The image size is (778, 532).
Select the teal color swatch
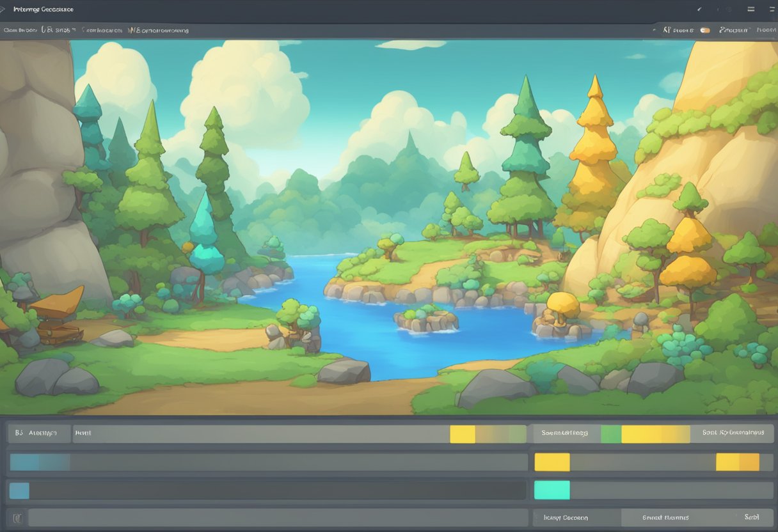[552, 490]
